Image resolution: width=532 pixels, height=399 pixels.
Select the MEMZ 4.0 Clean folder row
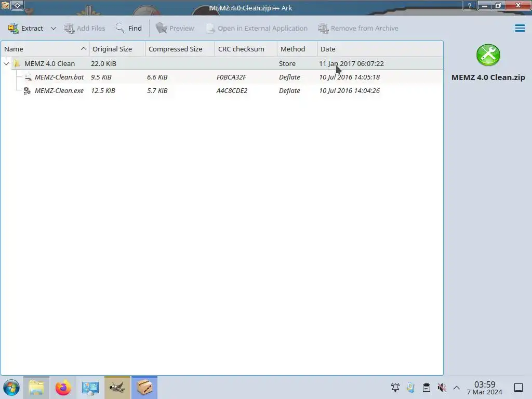[x=222, y=63]
